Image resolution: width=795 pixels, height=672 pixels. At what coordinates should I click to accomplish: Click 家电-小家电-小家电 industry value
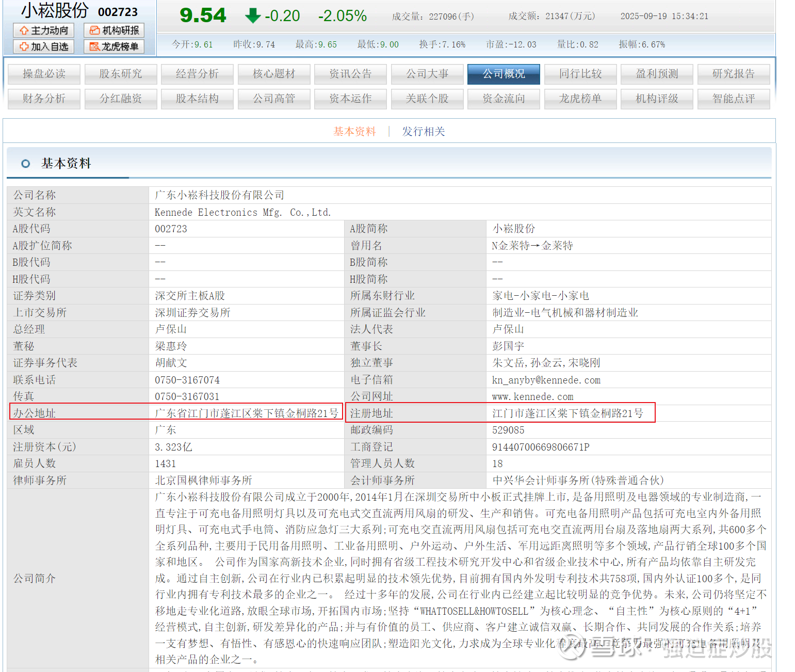coord(541,296)
